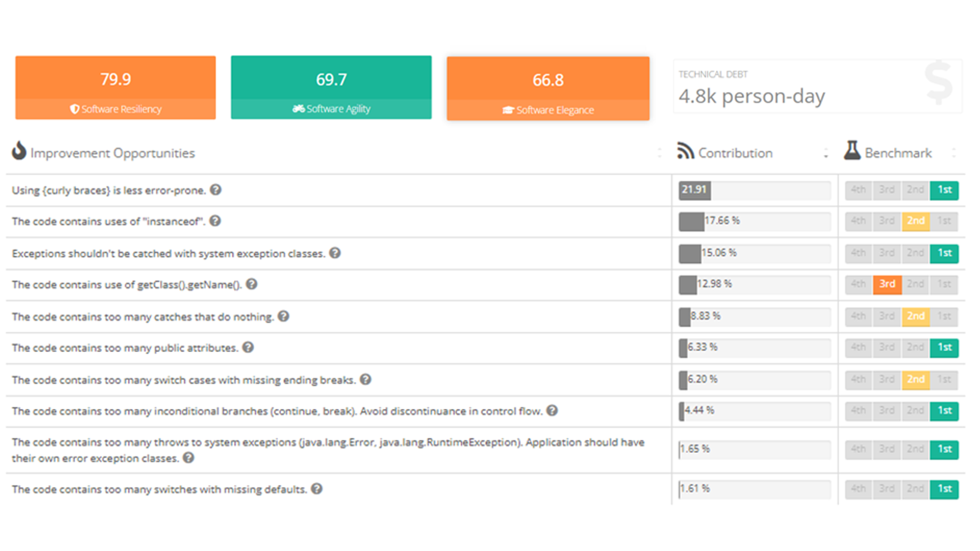Click the 21.91 contribution bar for curly braces
The image size is (980, 551).
pos(694,190)
